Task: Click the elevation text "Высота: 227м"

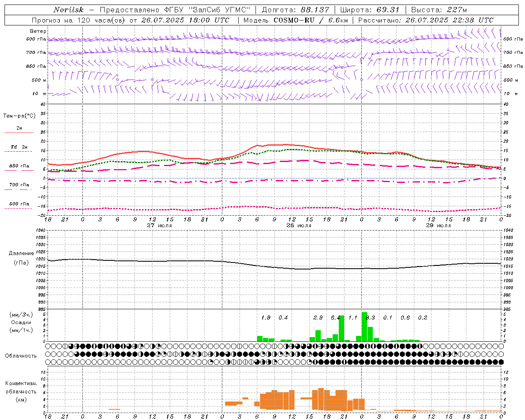Action: click(439, 10)
